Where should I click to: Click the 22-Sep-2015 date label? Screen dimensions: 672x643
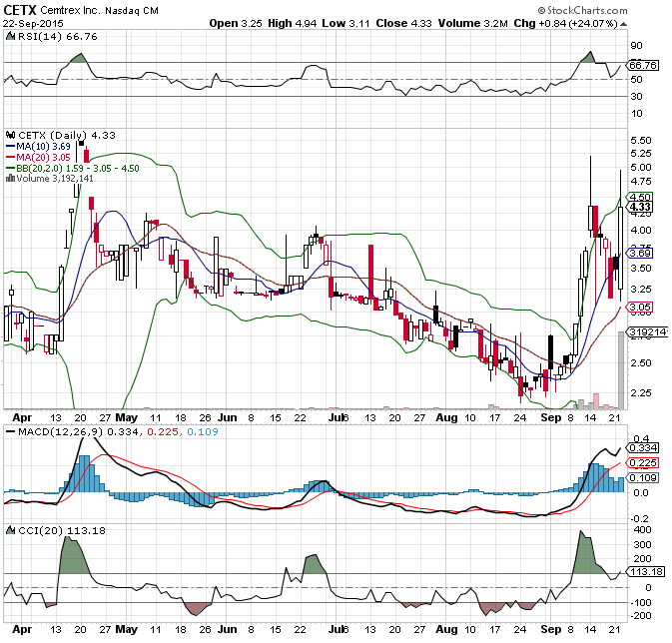click(x=33, y=24)
